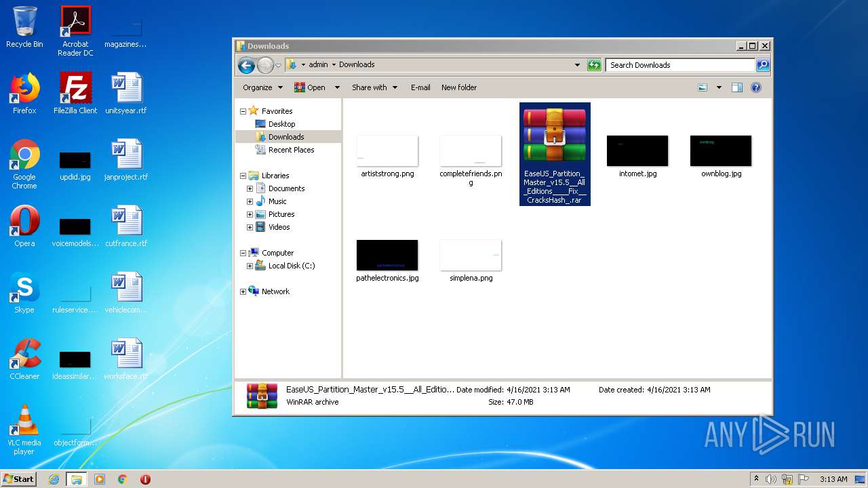The width and height of the screenshot is (868, 488).
Task: Expand Local Disk (C:) node
Action: tap(250, 266)
